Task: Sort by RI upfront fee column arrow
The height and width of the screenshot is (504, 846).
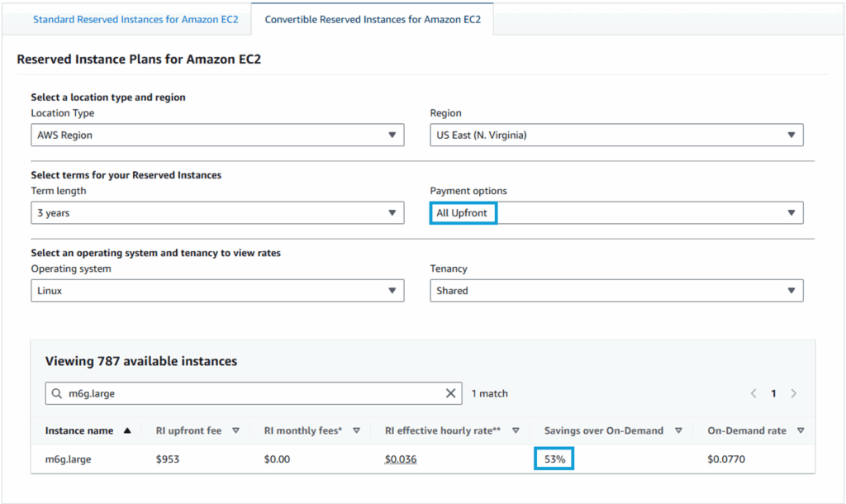Action: pyautogui.click(x=235, y=430)
